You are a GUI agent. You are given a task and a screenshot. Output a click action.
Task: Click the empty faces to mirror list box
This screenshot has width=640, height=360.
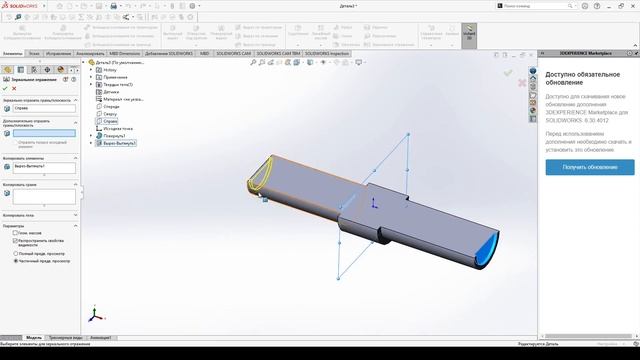click(x=44, y=197)
